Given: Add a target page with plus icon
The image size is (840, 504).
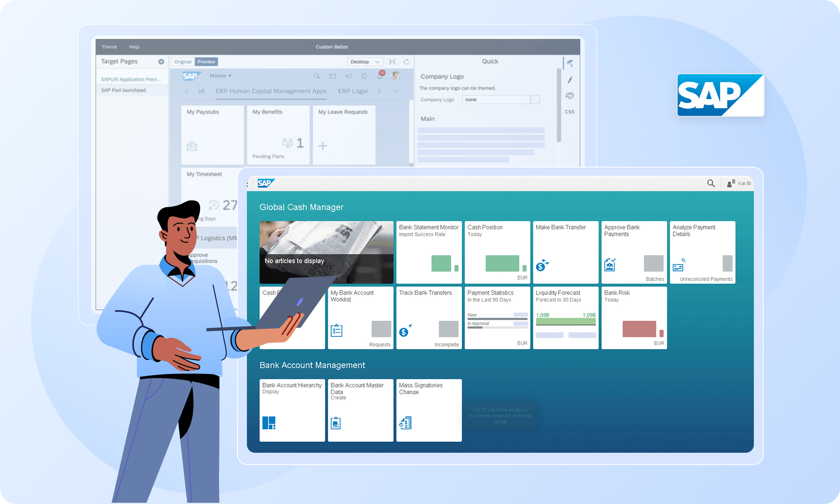Looking at the screenshot, I should point(161,61).
